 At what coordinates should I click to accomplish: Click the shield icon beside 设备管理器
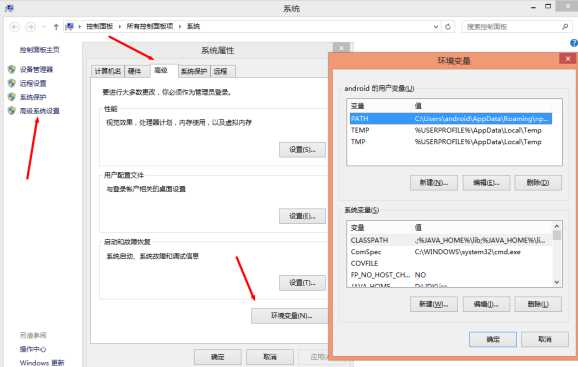(x=12, y=69)
